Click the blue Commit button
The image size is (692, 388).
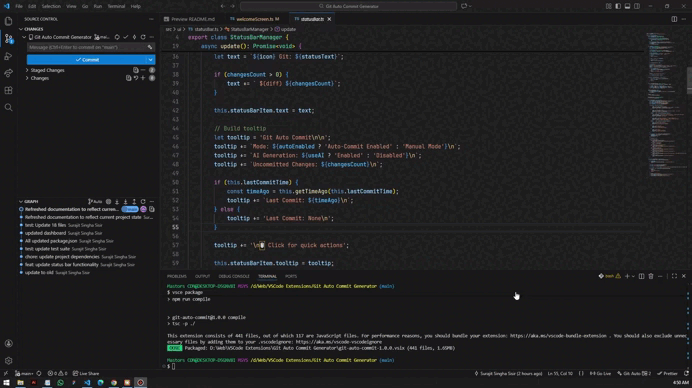(86, 60)
